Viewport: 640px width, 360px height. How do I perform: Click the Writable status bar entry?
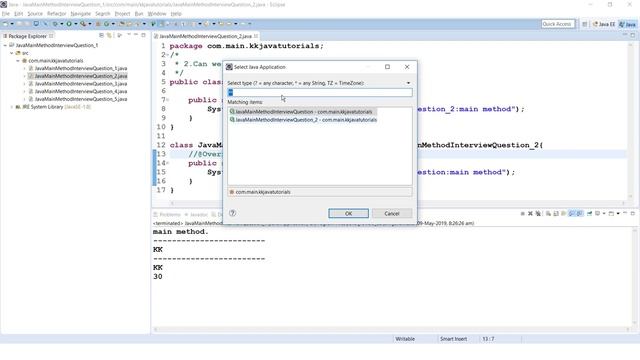pyautogui.click(x=405, y=339)
